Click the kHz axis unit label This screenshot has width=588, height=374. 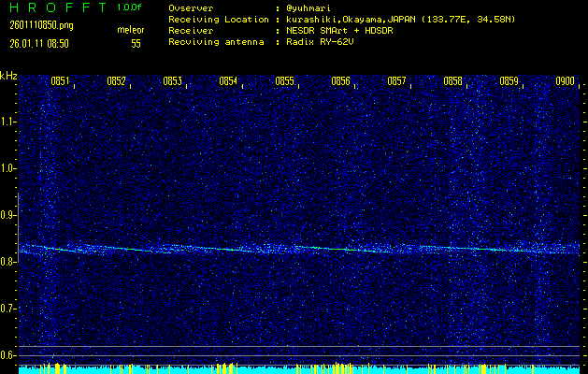pyautogui.click(x=8, y=75)
